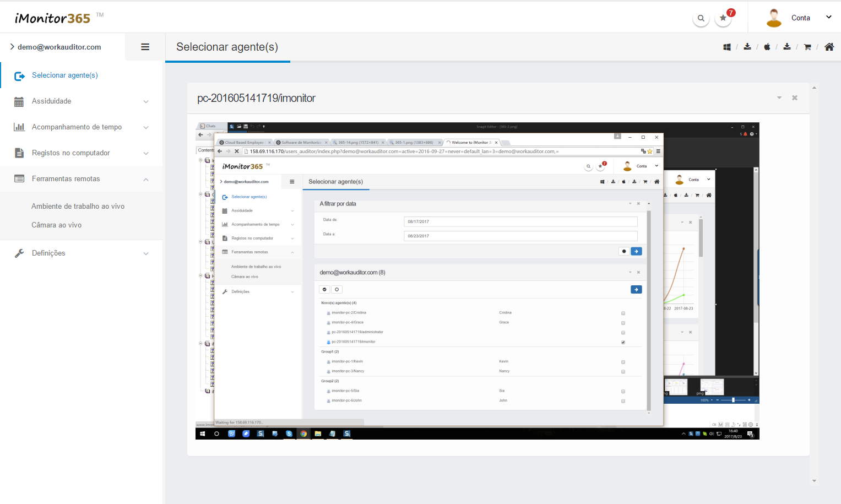Click the user avatar icon
Screen dimensions: 841x504
coord(774,18)
